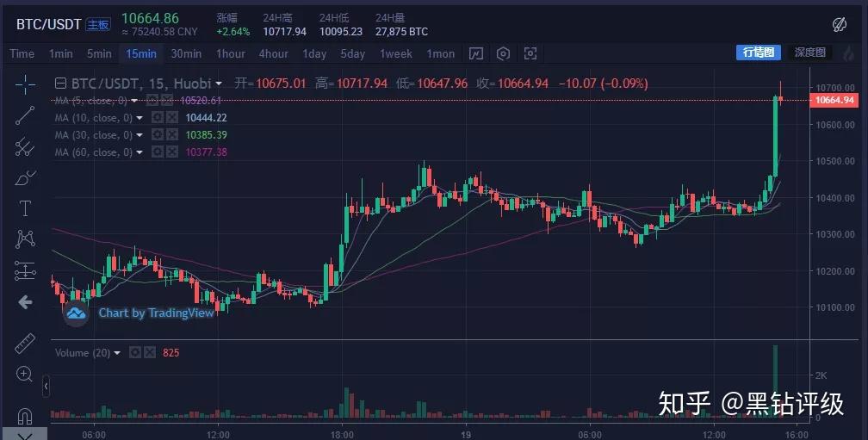Toggle magnet mode on

click(x=25, y=415)
